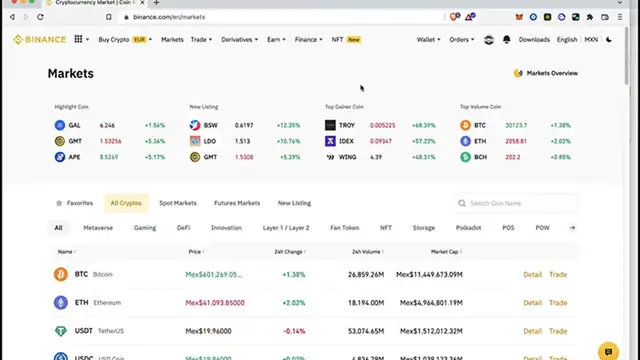Open the apps grid menu icon
Image resolution: width=640 pixels, height=360 pixels.
(78, 39)
